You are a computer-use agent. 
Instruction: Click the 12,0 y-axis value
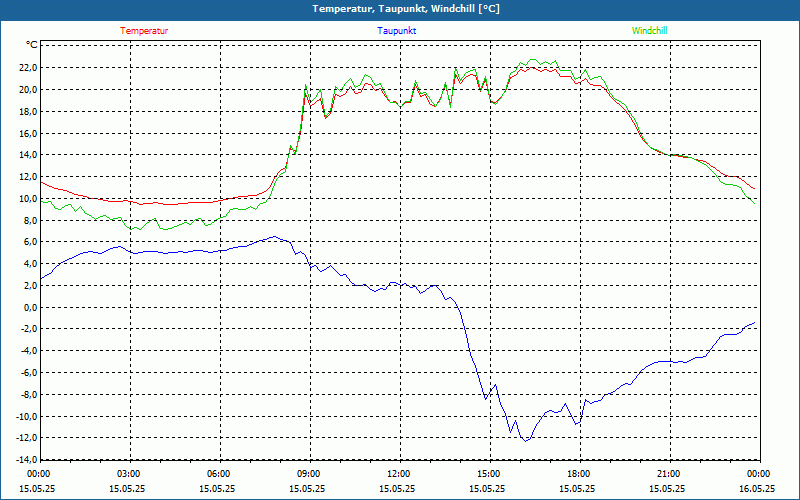(x=28, y=177)
